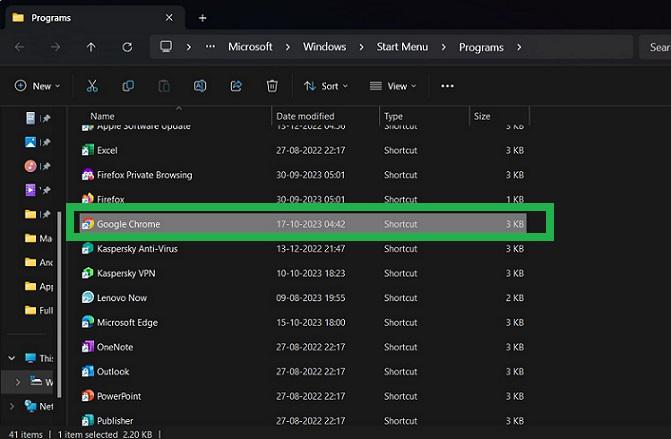Image resolution: width=671 pixels, height=439 pixels.
Task: Select the Microsoft Edge shortcut icon
Action: click(x=88, y=322)
